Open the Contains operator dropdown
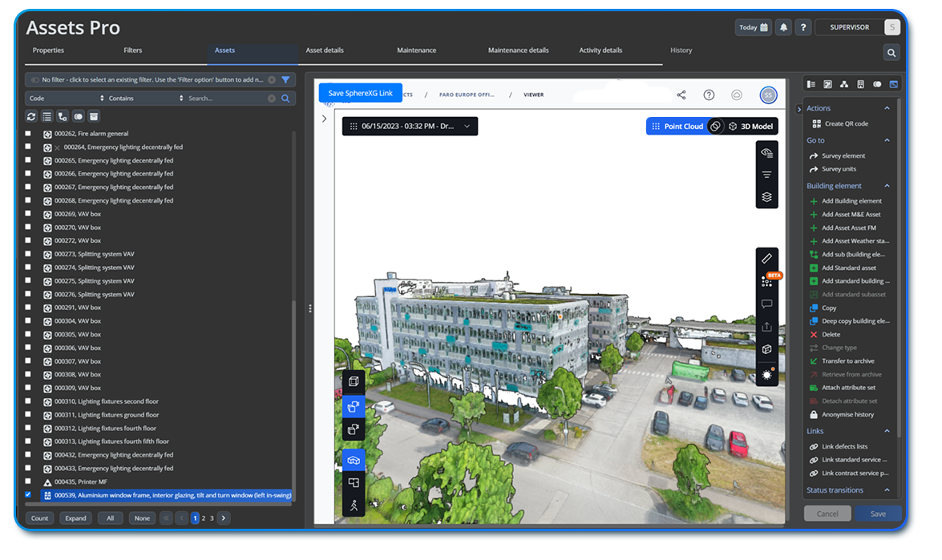942x560 pixels. pos(146,98)
